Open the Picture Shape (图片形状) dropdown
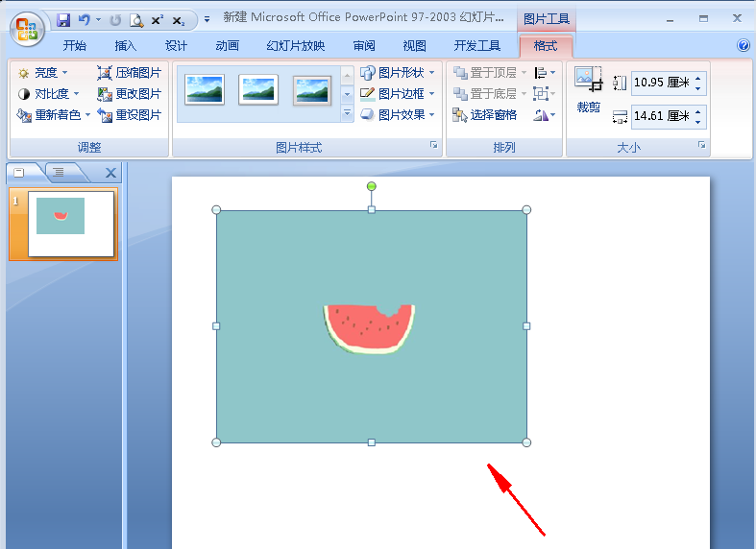The image size is (756, 549). coord(398,73)
